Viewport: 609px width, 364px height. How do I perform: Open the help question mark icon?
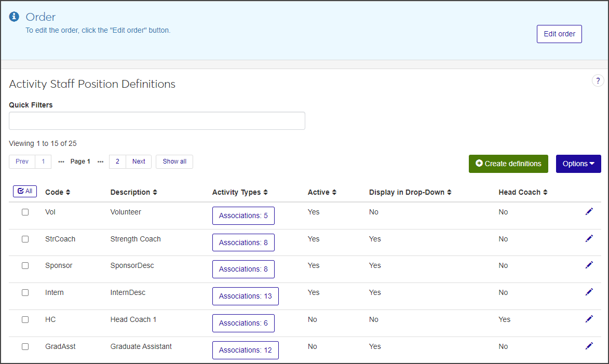(x=598, y=81)
